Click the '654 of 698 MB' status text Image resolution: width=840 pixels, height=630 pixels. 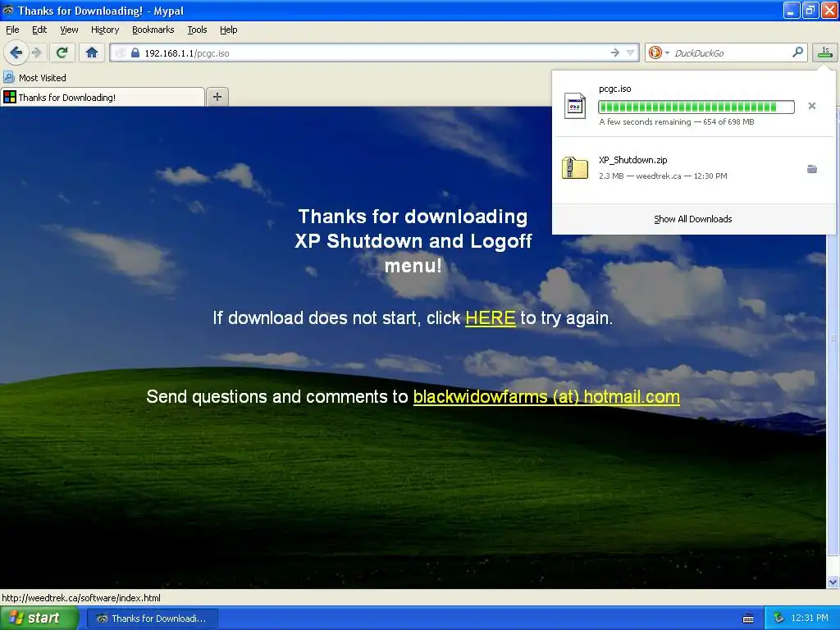tap(728, 121)
